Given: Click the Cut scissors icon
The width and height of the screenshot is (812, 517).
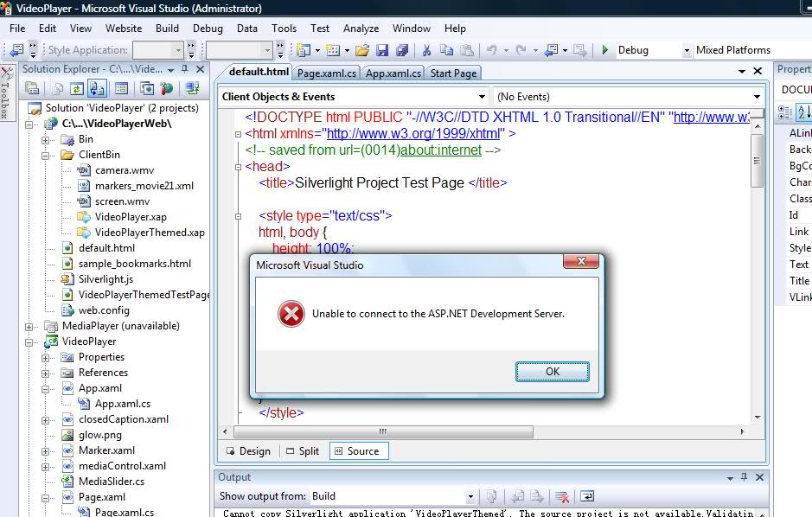Looking at the screenshot, I should click(x=426, y=50).
